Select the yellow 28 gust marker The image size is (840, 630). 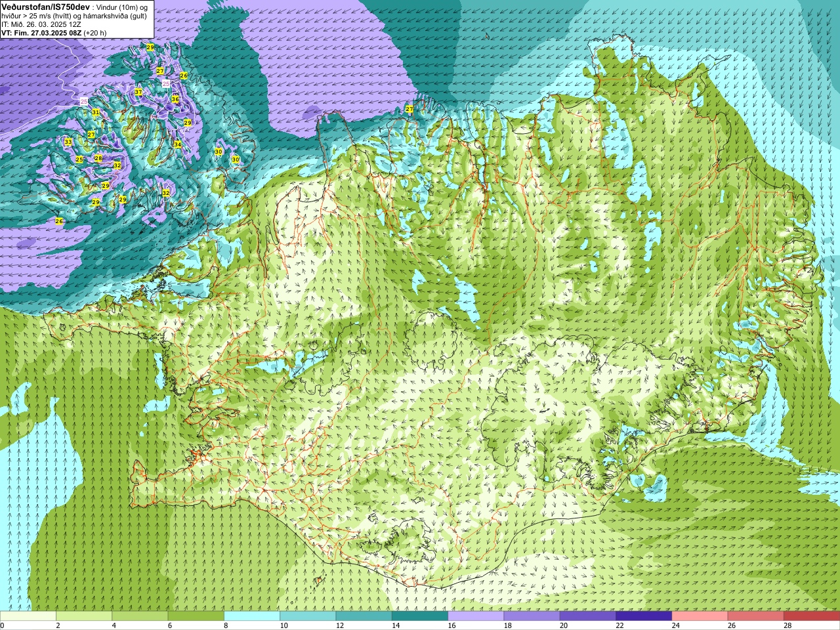98,158
